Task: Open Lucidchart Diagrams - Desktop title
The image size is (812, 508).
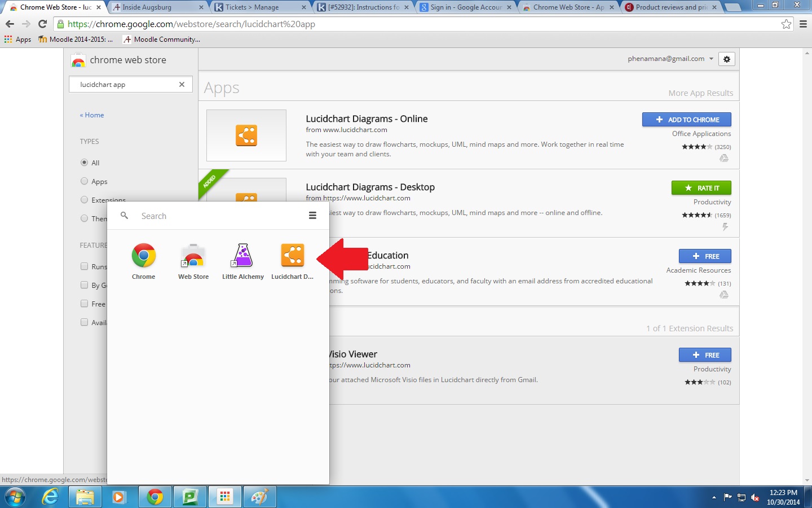Action: click(370, 187)
